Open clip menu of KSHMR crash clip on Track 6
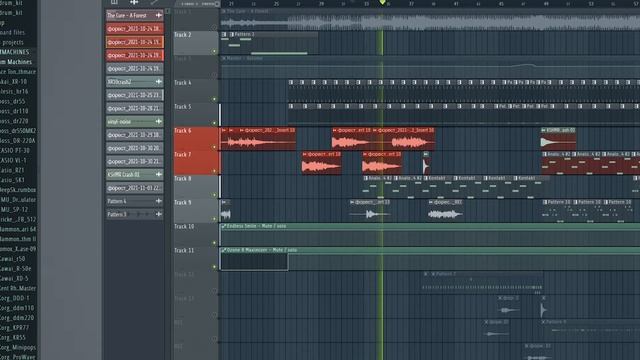The height and width of the screenshot is (360, 640). [x=543, y=130]
